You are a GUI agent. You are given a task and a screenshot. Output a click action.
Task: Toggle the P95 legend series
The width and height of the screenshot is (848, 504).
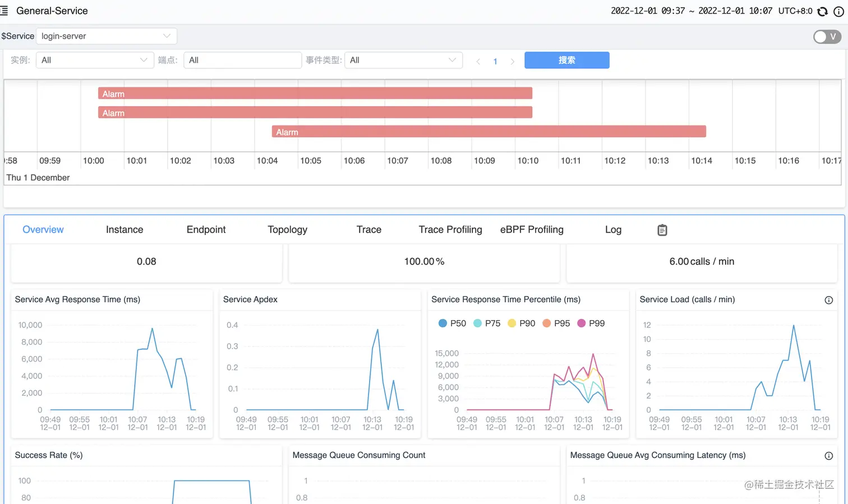(556, 323)
